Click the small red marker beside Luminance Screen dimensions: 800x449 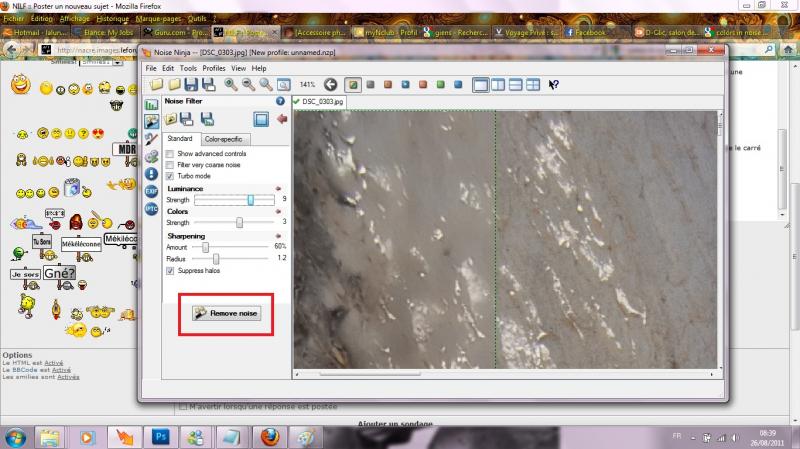pos(278,189)
